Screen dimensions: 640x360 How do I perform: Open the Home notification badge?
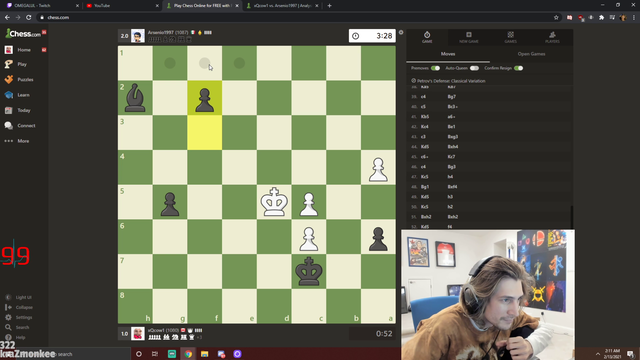pyautogui.click(x=44, y=50)
